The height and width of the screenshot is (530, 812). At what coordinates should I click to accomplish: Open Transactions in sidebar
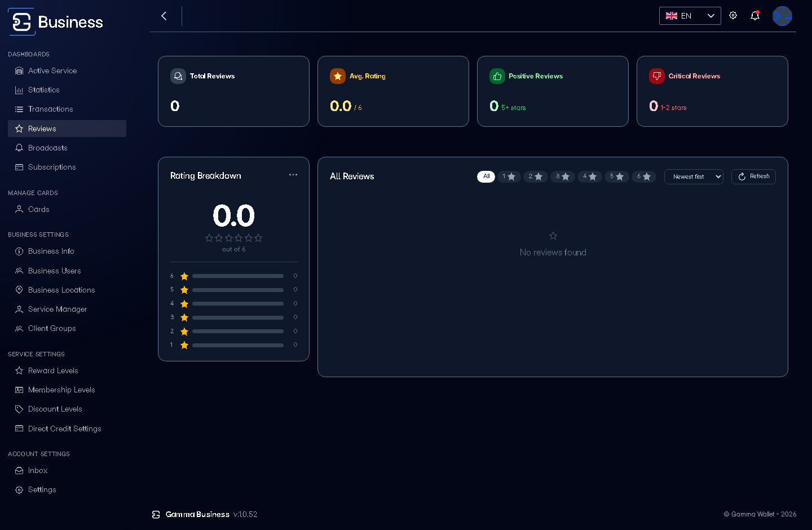click(x=67, y=109)
